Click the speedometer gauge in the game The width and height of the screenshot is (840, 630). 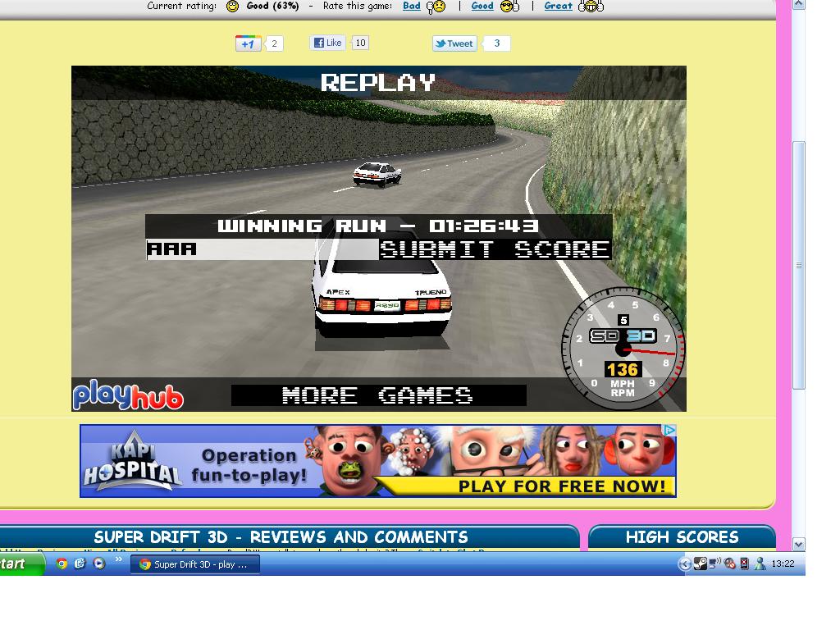coord(623,349)
